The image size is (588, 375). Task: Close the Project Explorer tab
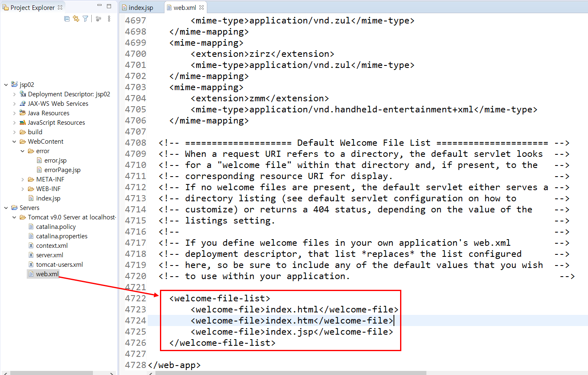tap(60, 7)
